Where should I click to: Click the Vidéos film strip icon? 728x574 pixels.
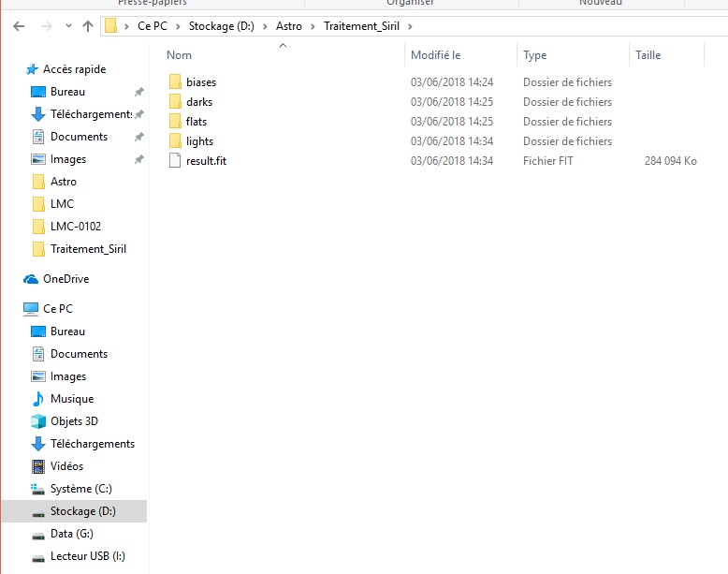[38, 466]
